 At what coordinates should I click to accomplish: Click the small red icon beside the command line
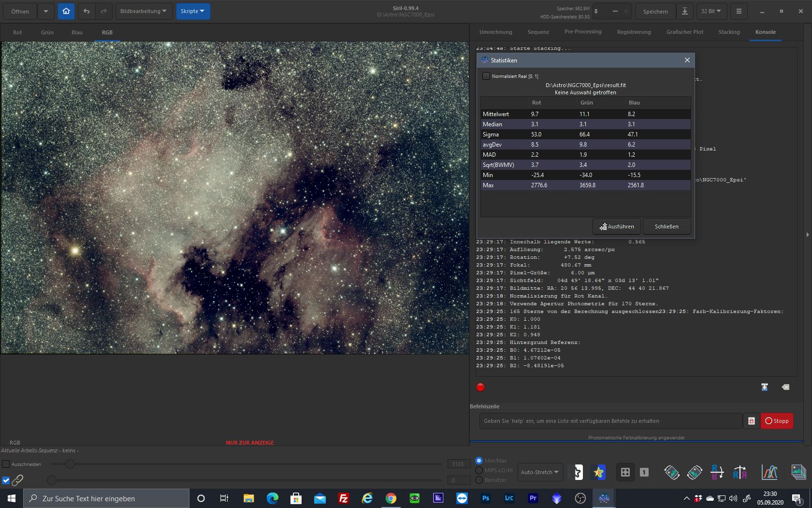[x=752, y=421]
